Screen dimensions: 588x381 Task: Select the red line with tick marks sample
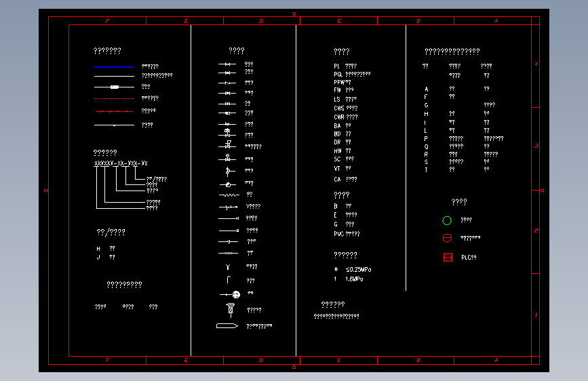point(114,111)
